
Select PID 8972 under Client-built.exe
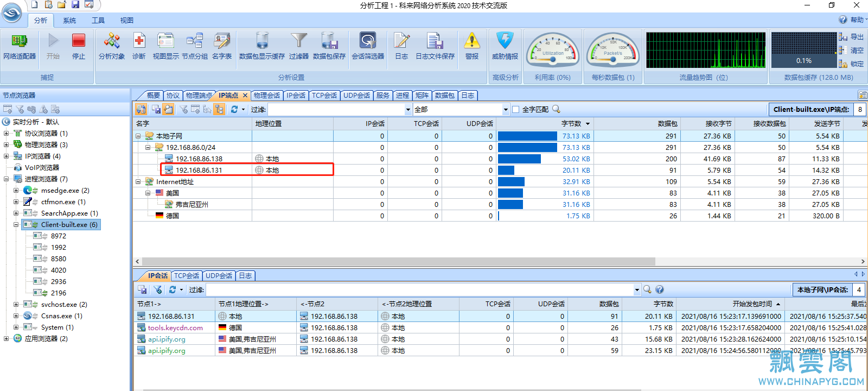click(x=59, y=236)
